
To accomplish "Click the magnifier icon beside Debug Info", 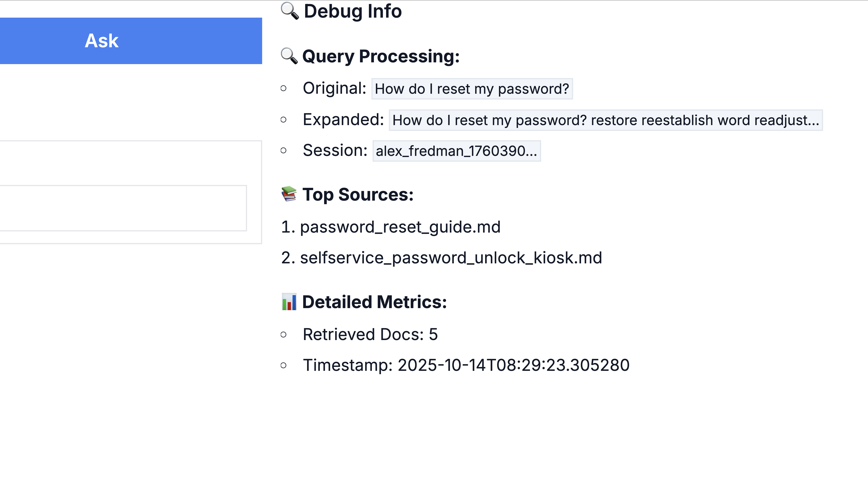I will click(289, 11).
